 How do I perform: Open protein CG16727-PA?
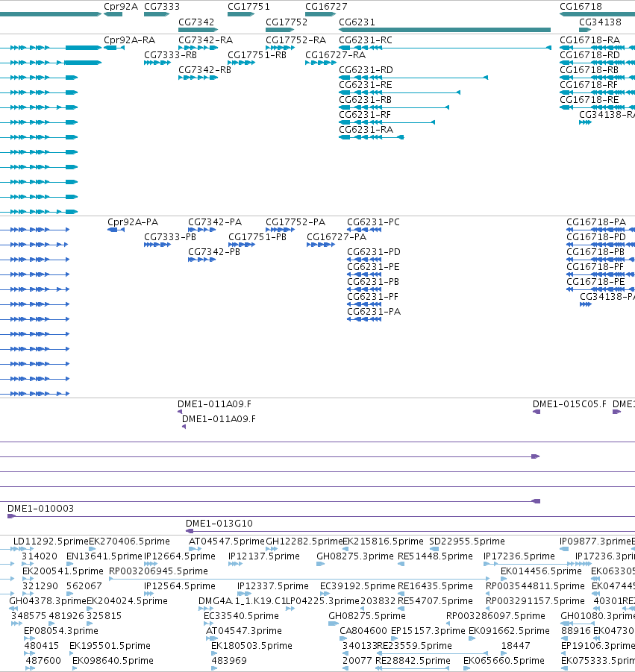point(337,237)
